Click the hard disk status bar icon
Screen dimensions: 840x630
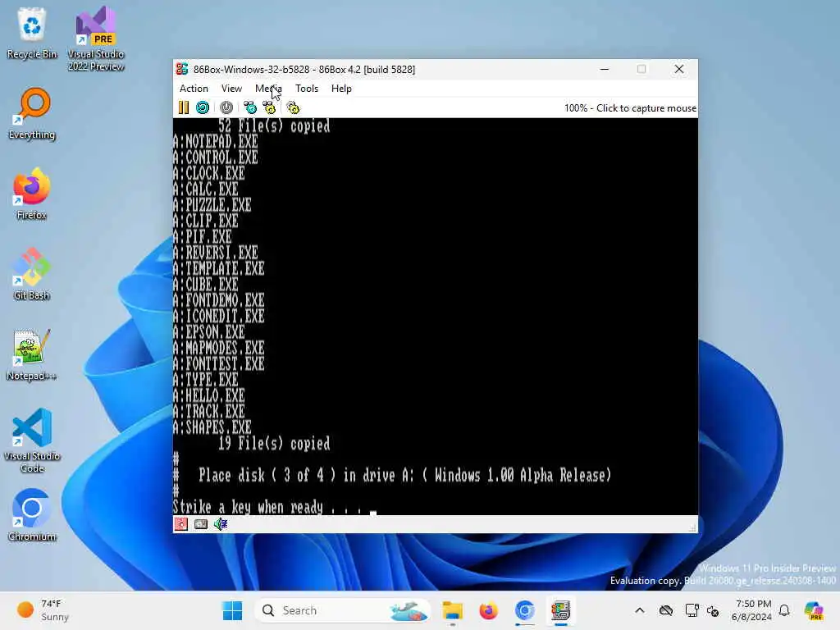click(x=201, y=524)
